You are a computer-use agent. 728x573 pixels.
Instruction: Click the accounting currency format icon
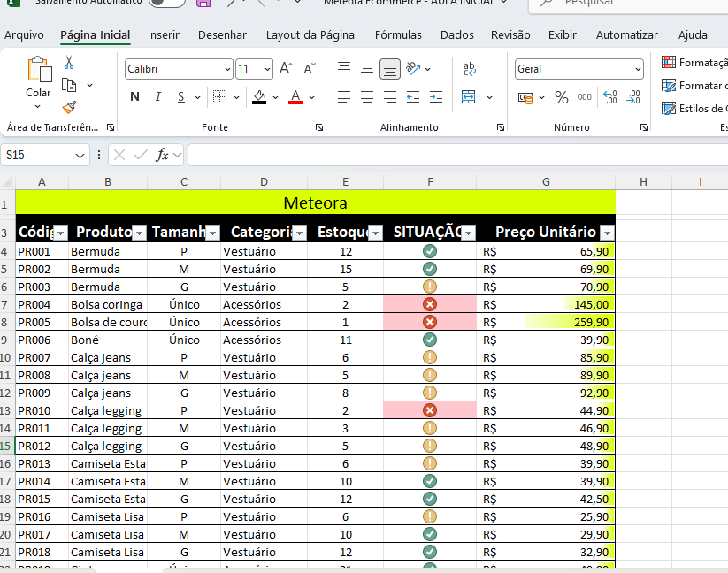click(525, 97)
